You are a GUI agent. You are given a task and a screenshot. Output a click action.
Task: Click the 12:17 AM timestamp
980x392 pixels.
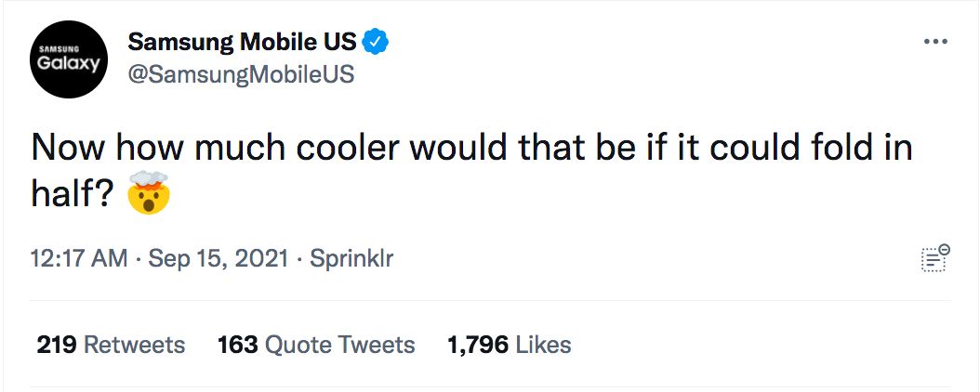pyautogui.click(x=79, y=258)
